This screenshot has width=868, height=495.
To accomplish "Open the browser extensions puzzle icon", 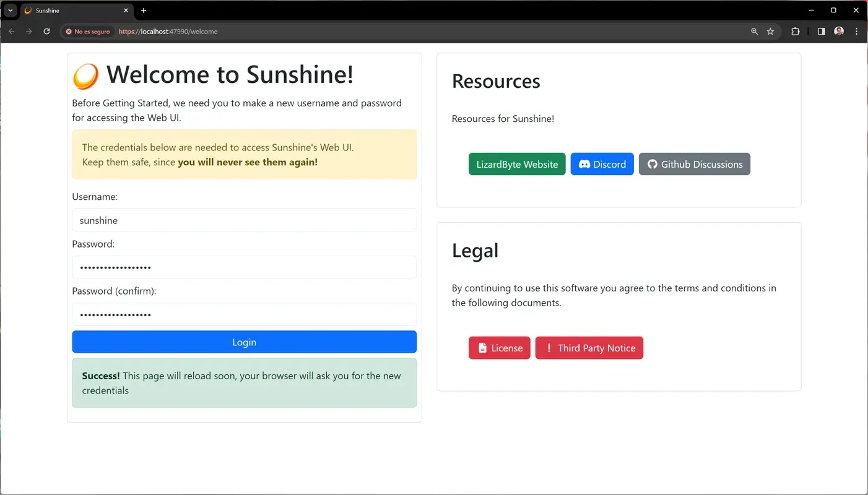I will (795, 31).
